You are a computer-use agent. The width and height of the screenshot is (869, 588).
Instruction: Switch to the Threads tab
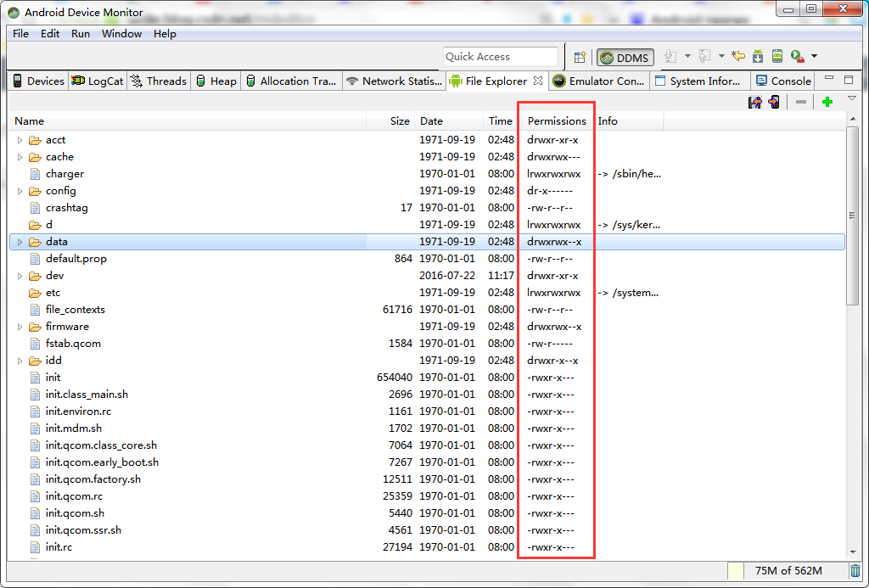159,81
